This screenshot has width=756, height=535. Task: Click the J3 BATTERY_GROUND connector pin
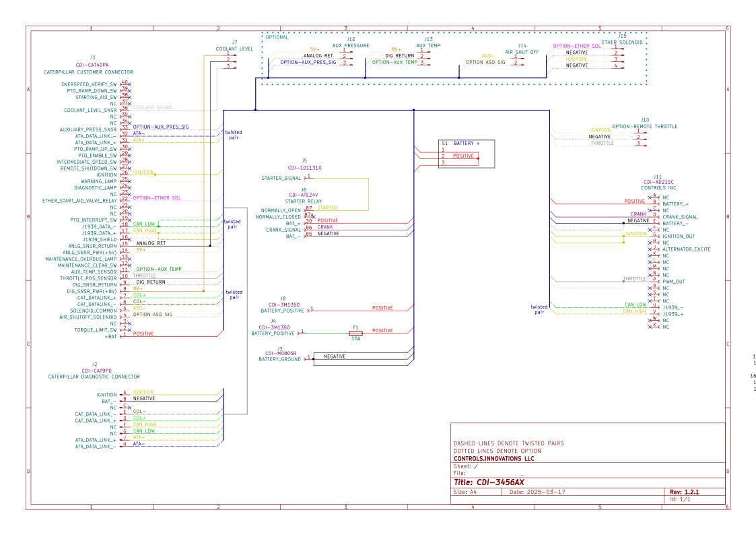pos(308,358)
